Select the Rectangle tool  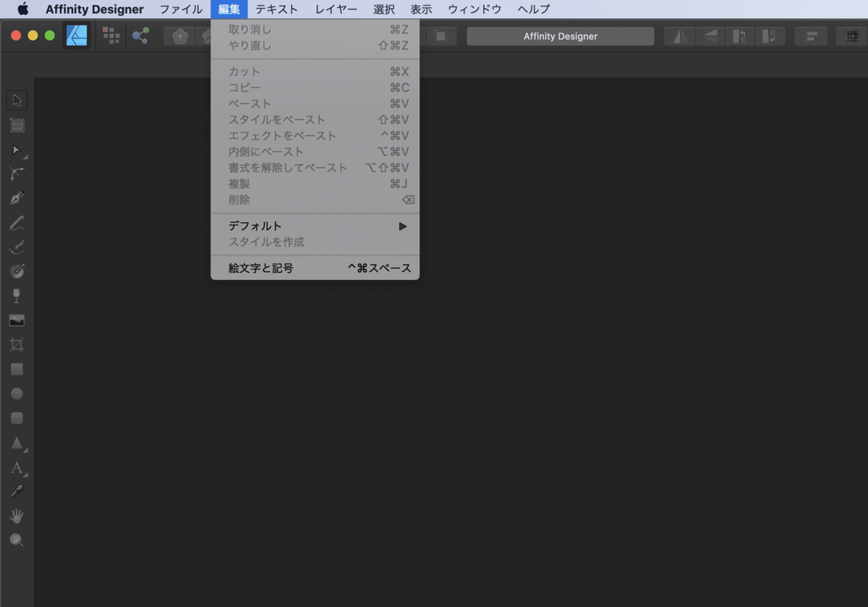click(17, 369)
